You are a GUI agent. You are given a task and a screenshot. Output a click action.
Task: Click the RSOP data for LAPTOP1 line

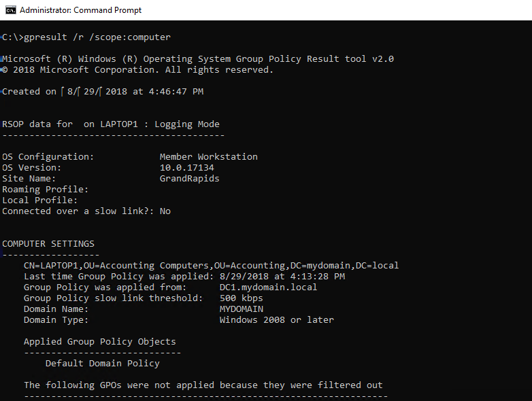pyautogui.click(x=111, y=124)
